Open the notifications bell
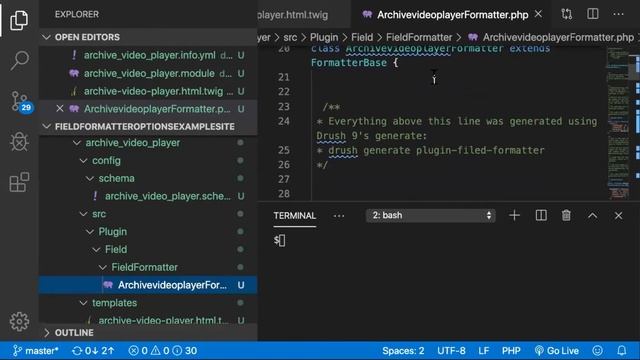Image resolution: width=640 pixels, height=360 pixels. coord(622,351)
